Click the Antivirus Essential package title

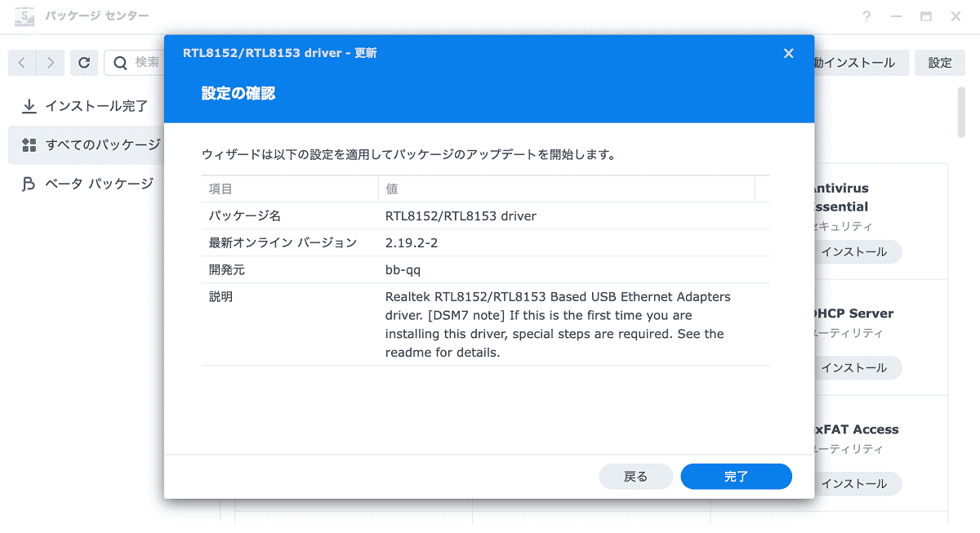pyautogui.click(x=840, y=198)
